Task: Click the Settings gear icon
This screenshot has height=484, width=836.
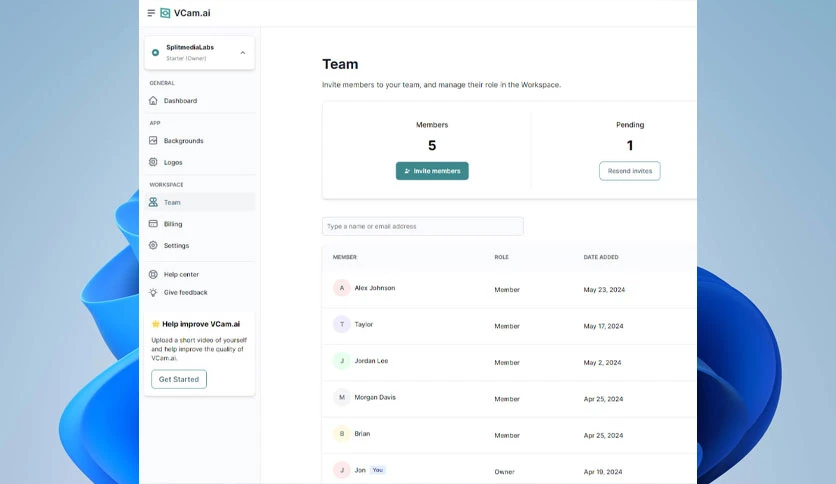Action: tap(153, 245)
